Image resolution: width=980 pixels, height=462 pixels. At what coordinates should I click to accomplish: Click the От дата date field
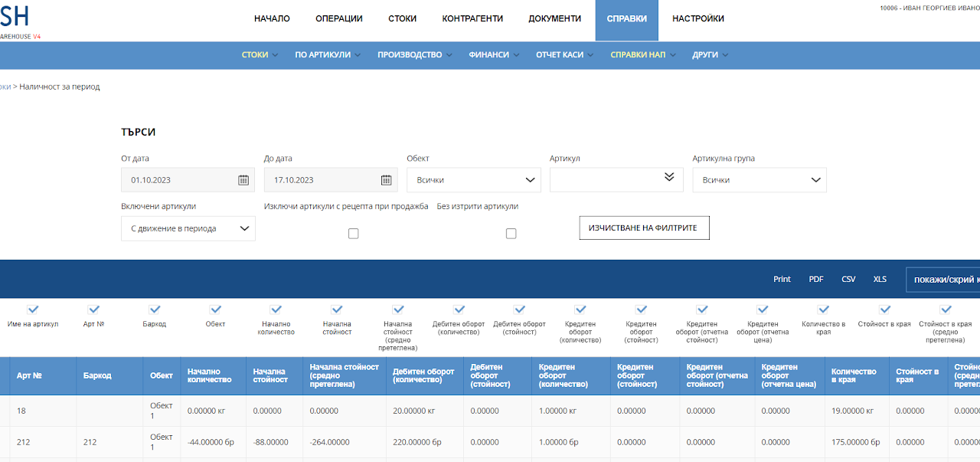click(x=188, y=180)
